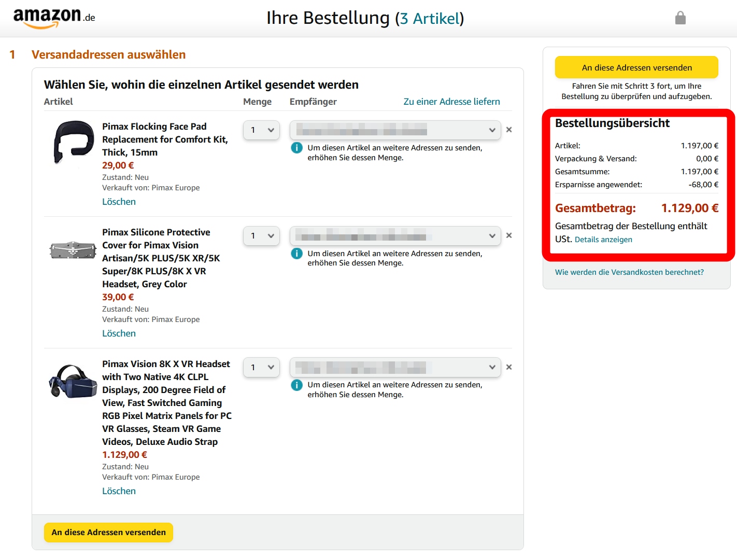The image size is (737, 560).
Task: Click info icon under 8K X Headset recipient
Action: pos(297,385)
